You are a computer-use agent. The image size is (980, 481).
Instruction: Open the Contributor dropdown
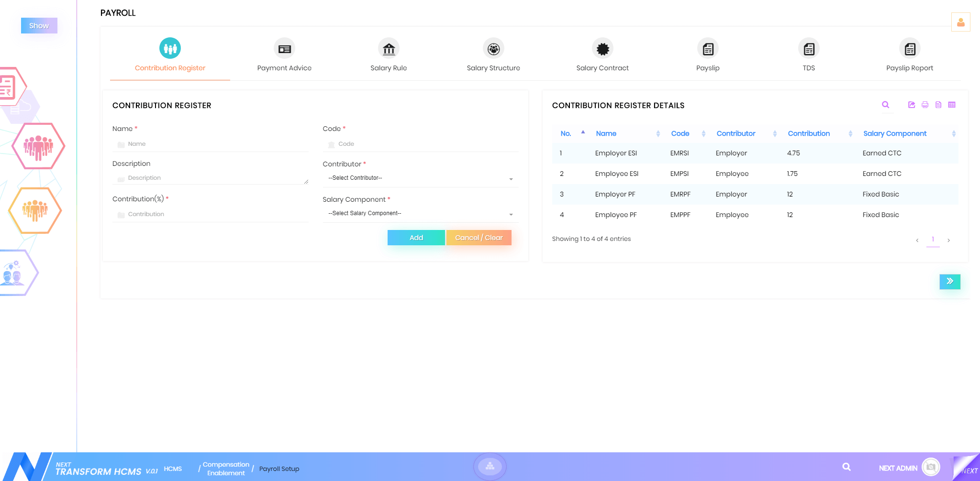[x=420, y=178]
